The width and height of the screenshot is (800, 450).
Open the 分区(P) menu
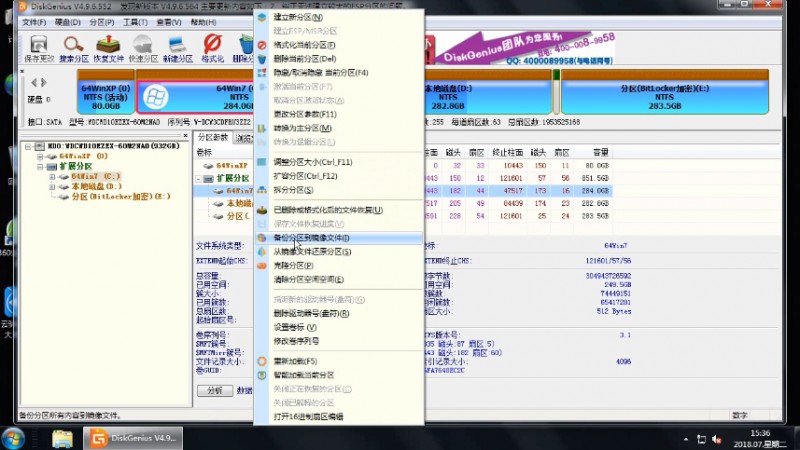tap(102, 22)
